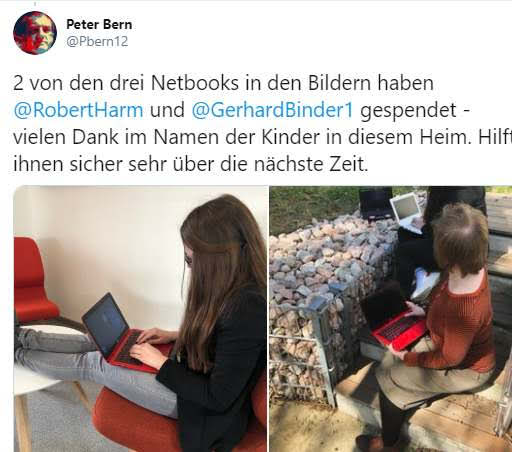
Task: Click the red netbook in the left photo
Action: point(125,335)
